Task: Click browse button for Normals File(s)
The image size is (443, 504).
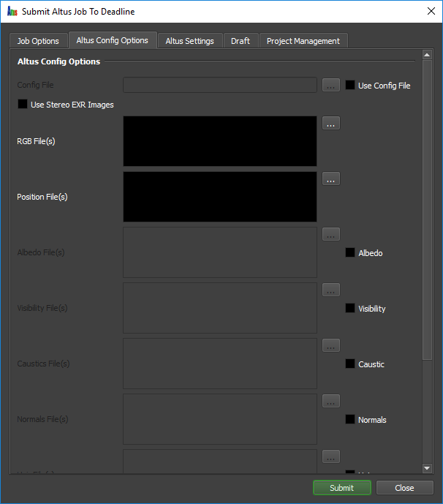Action: tap(331, 401)
